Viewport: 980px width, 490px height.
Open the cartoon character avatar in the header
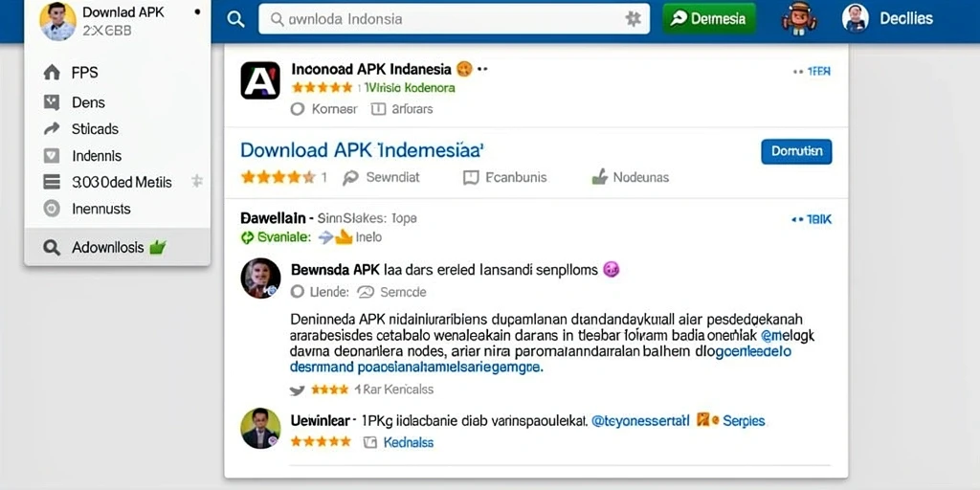coord(799,19)
